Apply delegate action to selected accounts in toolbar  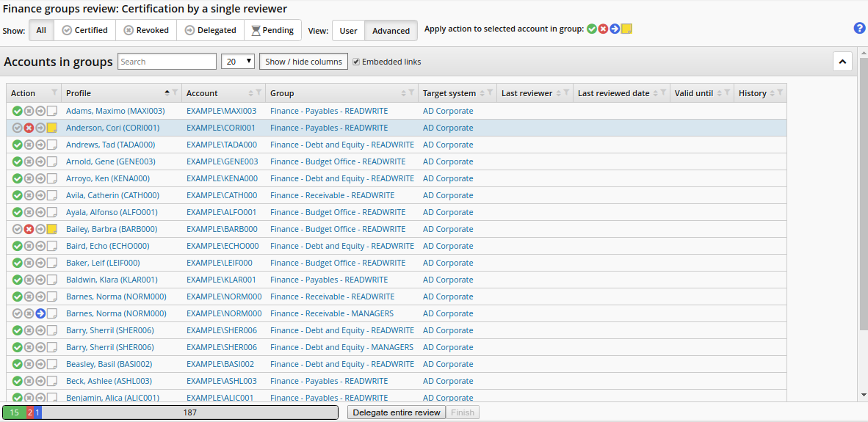pyautogui.click(x=615, y=29)
